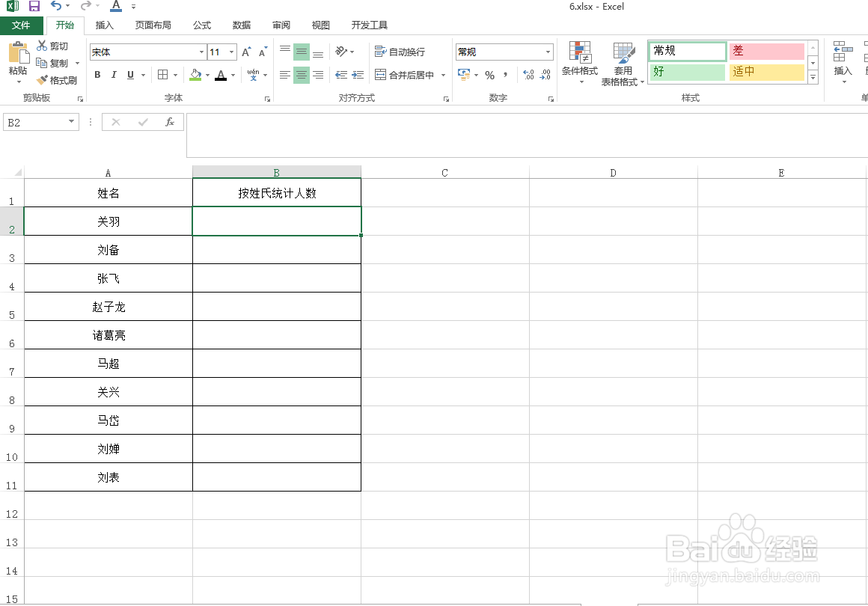Click the select-all corner triangle
868x606 pixels.
17,172
